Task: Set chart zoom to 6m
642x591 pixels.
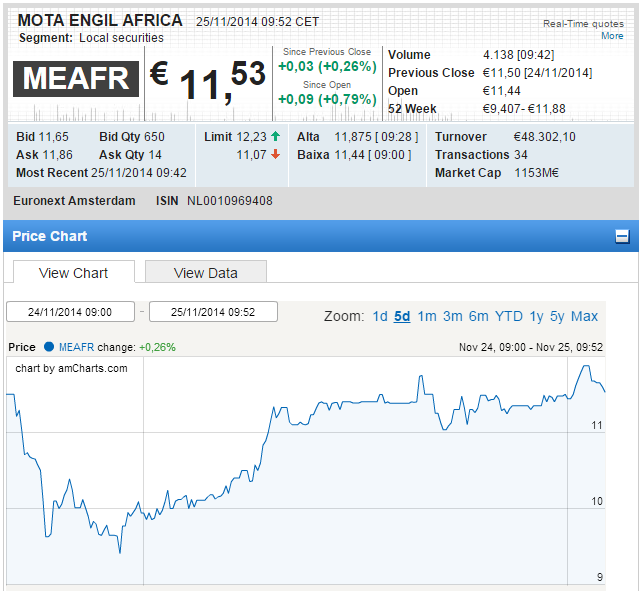Action: pyautogui.click(x=478, y=316)
